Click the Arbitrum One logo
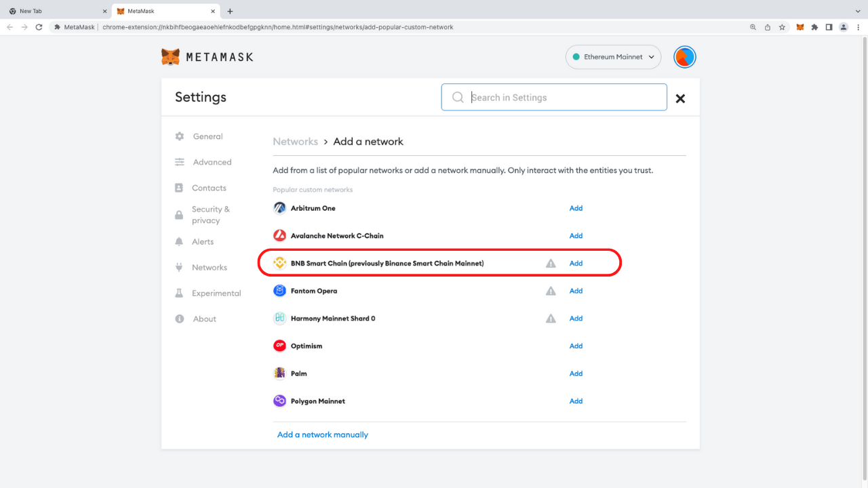This screenshot has height=488, width=868. [279, 208]
